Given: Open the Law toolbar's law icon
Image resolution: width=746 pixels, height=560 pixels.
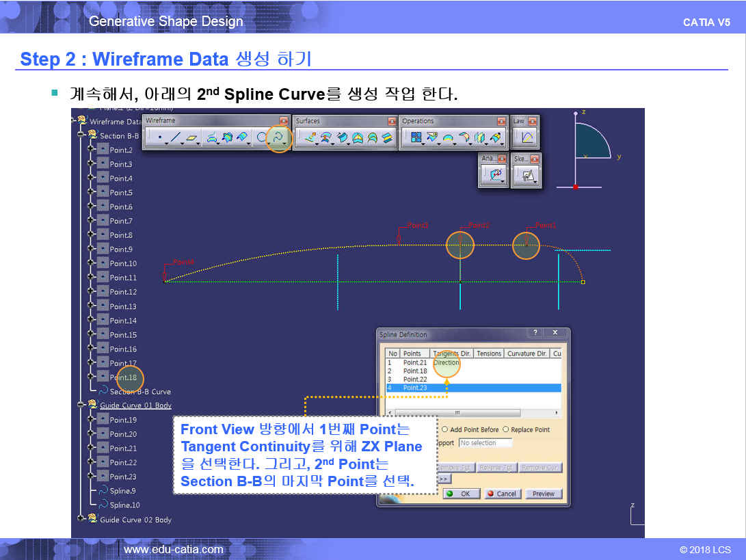Looking at the screenshot, I should [527, 137].
